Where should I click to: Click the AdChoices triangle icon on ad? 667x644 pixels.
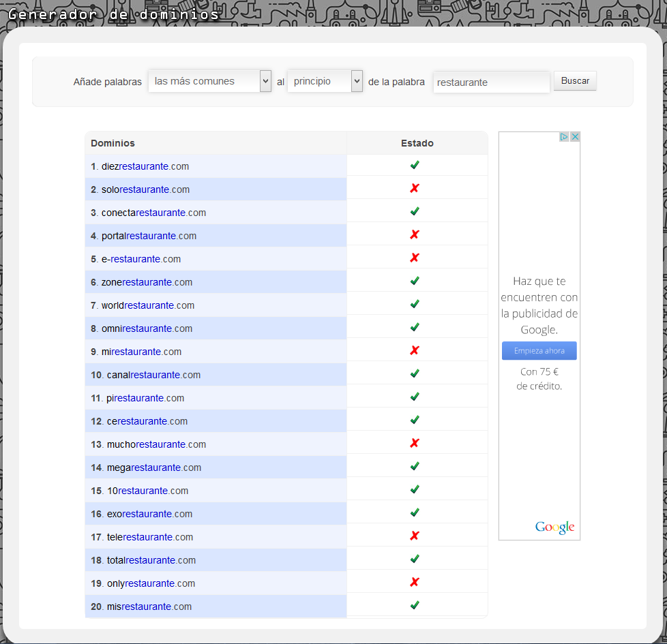pyautogui.click(x=564, y=137)
